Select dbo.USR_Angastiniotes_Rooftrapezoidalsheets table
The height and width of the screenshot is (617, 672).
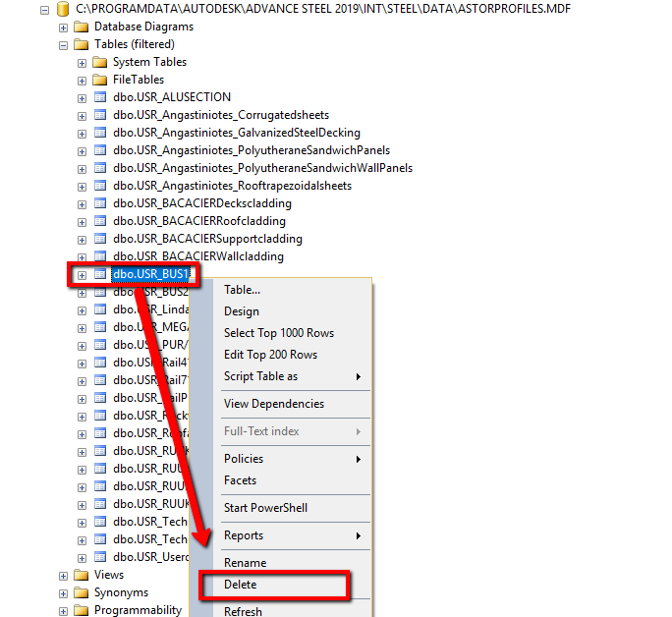coord(232,186)
